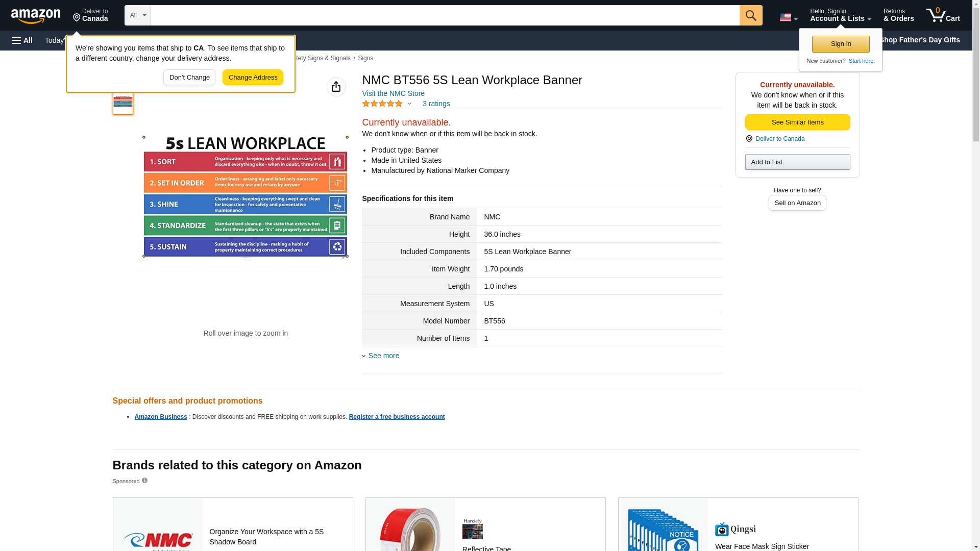Click the share icon above product image
Screen dimensions: 980x551
click(x=336, y=87)
